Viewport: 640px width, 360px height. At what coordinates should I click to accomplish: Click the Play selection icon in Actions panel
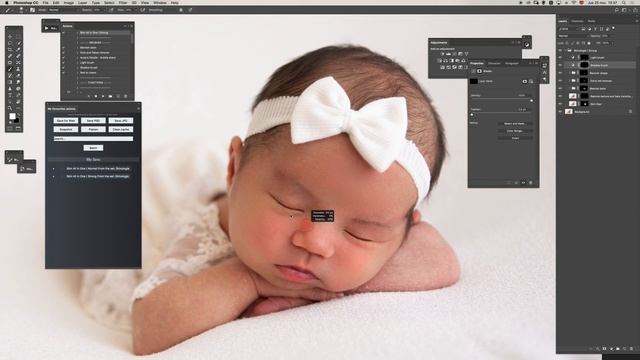tap(103, 96)
